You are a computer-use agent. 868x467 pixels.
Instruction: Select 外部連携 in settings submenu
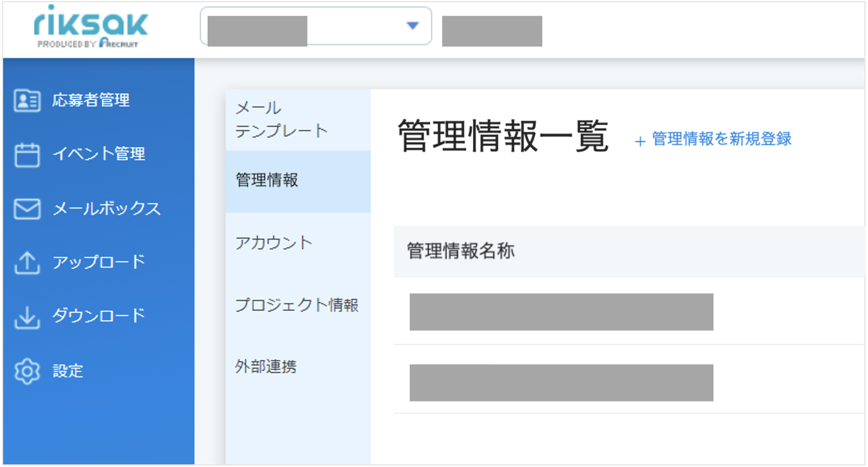298,366
